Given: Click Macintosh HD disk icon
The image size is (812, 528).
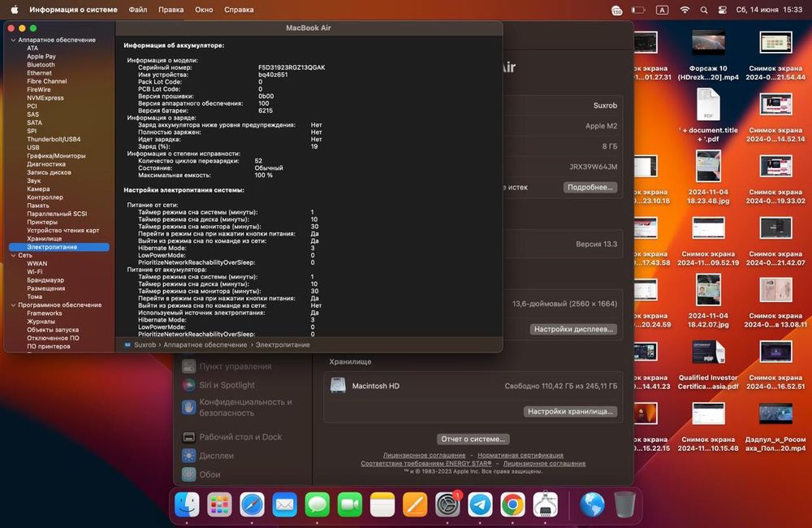Looking at the screenshot, I should [338, 386].
